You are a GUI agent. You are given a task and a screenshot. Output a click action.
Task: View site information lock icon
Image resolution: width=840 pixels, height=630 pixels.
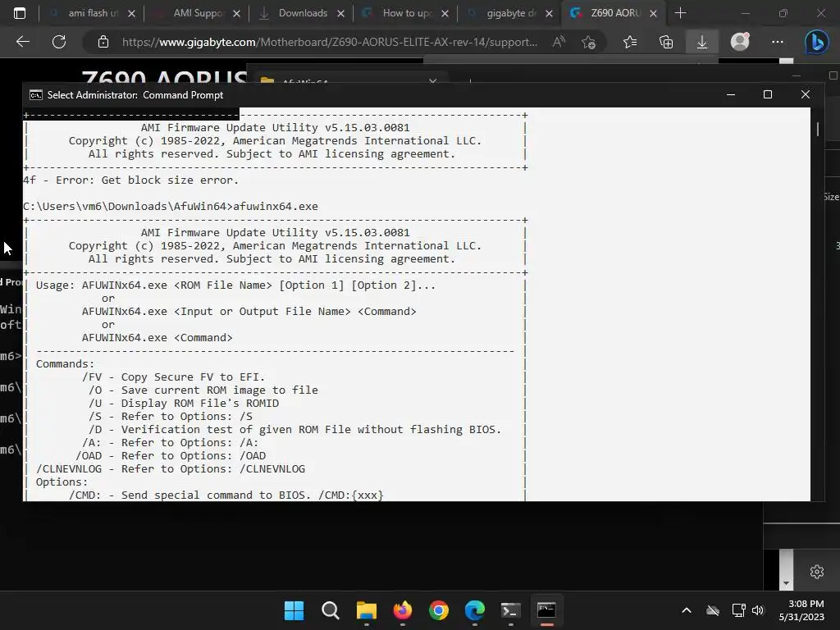coord(103,42)
